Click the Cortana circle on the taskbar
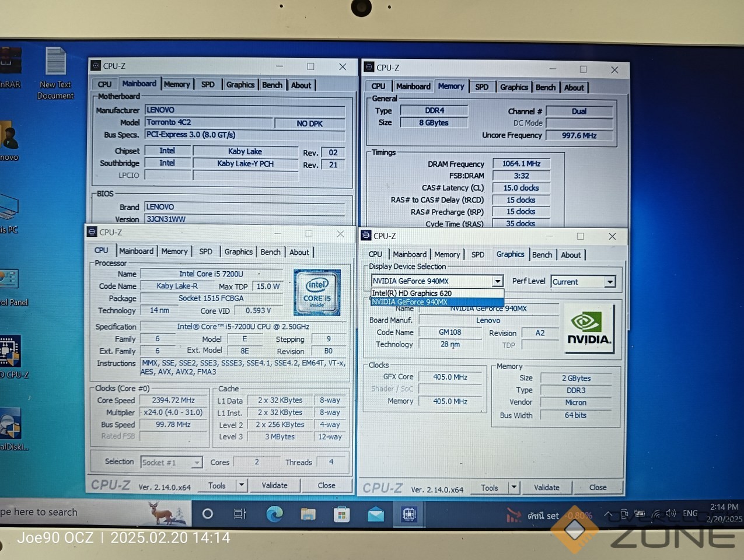 207,514
